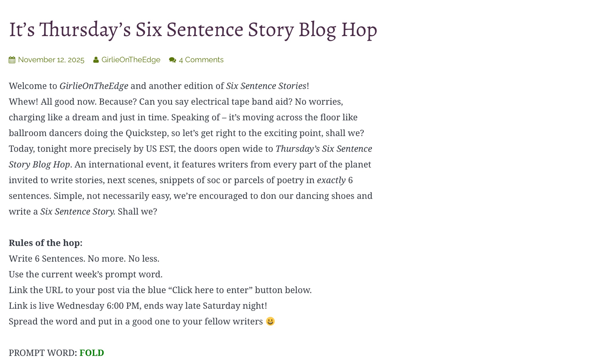596x364 pixels.
Task: Click the bold "Rules of the hop:" heading
Action: point(46,243)
